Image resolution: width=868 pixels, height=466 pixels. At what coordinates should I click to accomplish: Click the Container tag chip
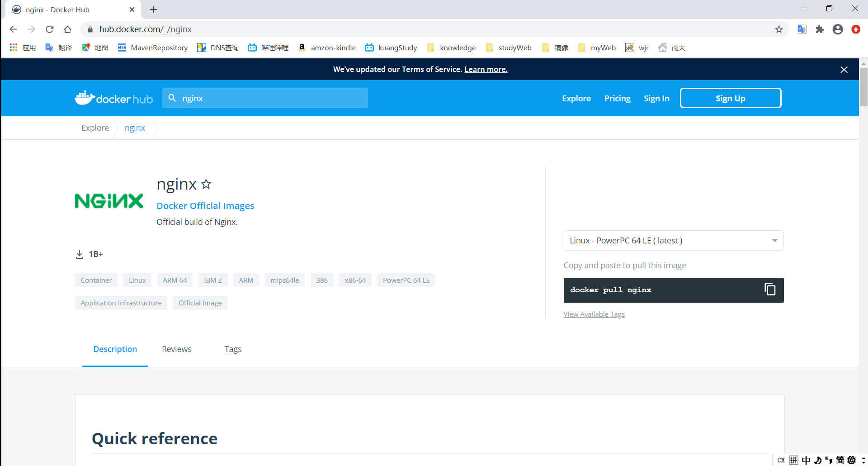96,281
